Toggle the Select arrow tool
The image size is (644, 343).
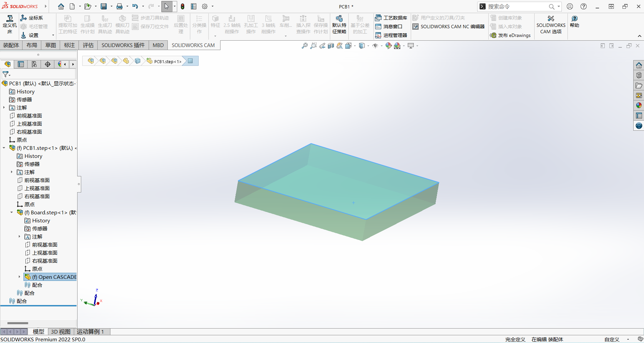166,6
